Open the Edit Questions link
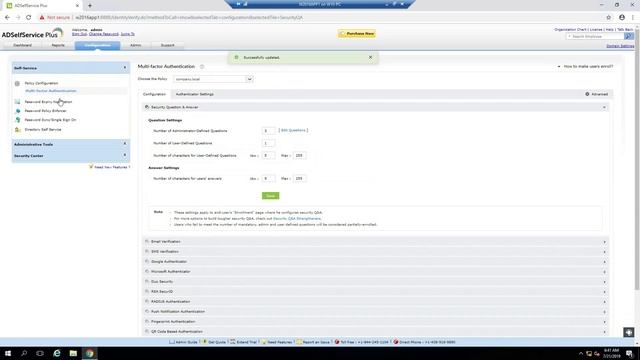640x360 pixels. (x=293, y=130)
